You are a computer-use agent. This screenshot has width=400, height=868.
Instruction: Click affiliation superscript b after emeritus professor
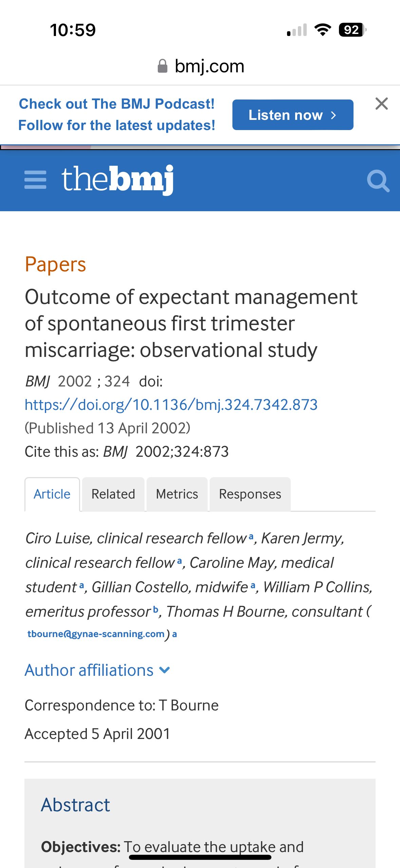(x=155, y=609)
